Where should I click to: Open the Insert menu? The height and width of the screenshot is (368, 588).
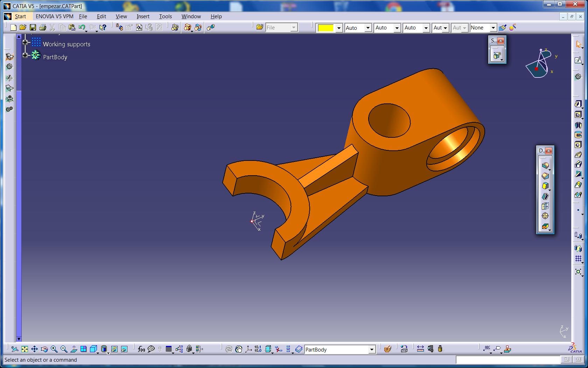point(143,16)
